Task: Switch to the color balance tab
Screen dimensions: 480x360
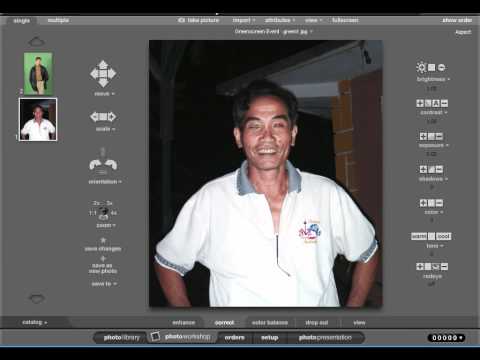Action: coord(270,323)
